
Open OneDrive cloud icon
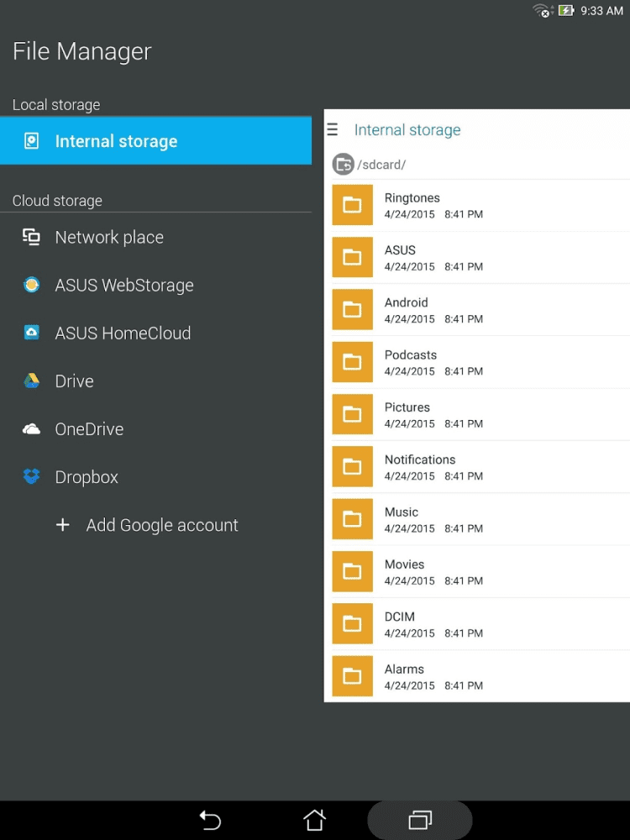coord(31,429)
